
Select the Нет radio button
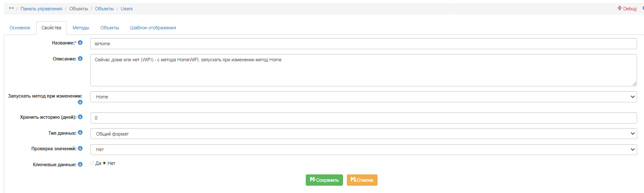pyautogui.click(x=105, y=163)
